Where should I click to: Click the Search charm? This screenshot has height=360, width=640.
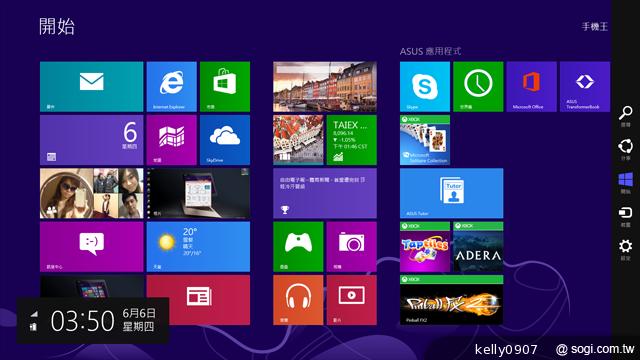click(x=625, y=116)
